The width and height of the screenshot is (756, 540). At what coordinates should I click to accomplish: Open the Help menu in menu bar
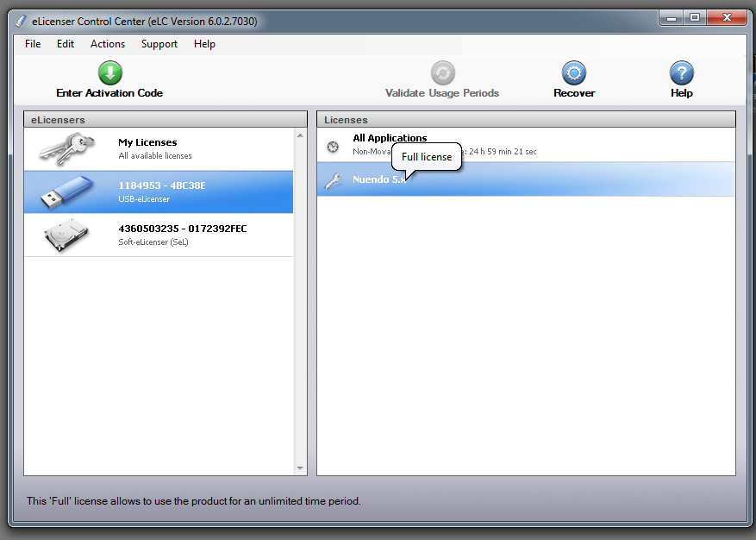pyautogui.click(x=204, y=44)
